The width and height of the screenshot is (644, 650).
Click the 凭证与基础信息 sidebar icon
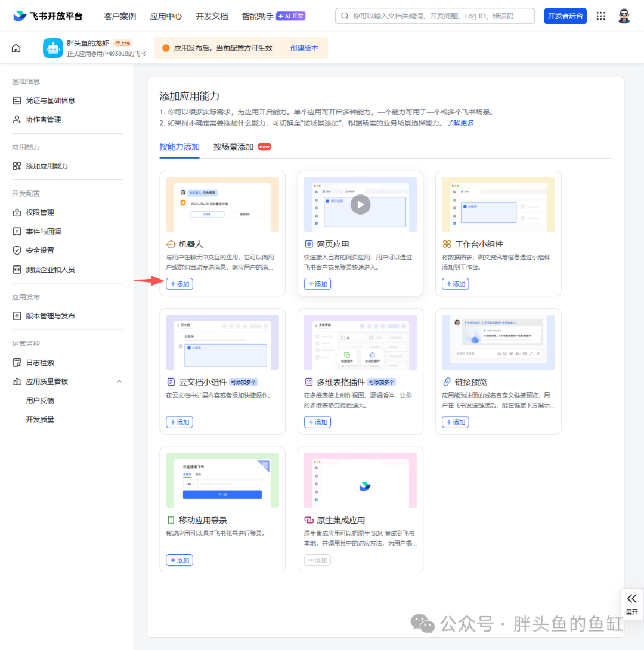point(17,100)
